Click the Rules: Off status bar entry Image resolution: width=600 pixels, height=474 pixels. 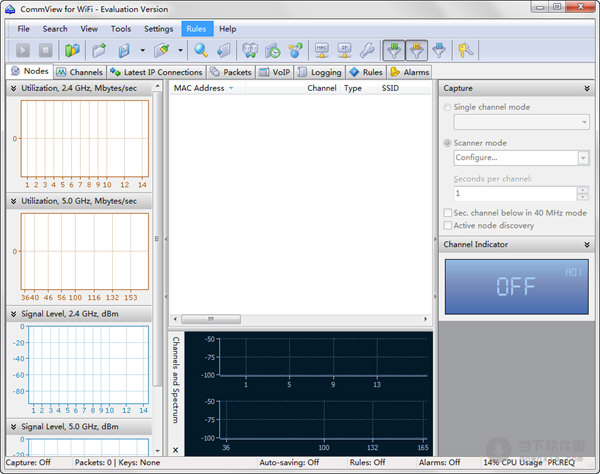click(367, 463)
